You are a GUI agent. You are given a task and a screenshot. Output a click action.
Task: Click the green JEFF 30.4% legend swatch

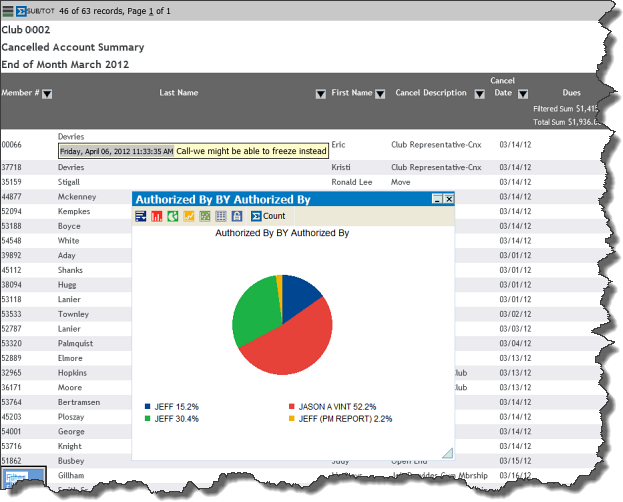coord(147,418)
